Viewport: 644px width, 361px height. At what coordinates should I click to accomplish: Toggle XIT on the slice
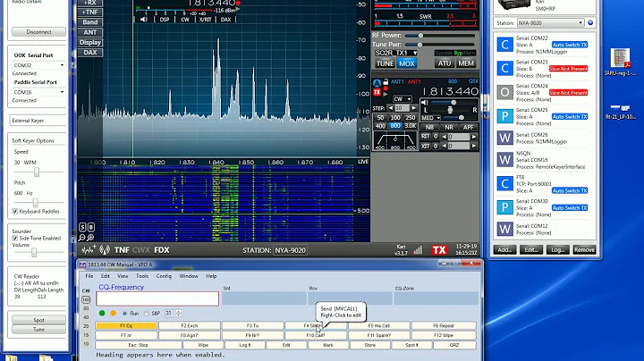click(425, 146)
